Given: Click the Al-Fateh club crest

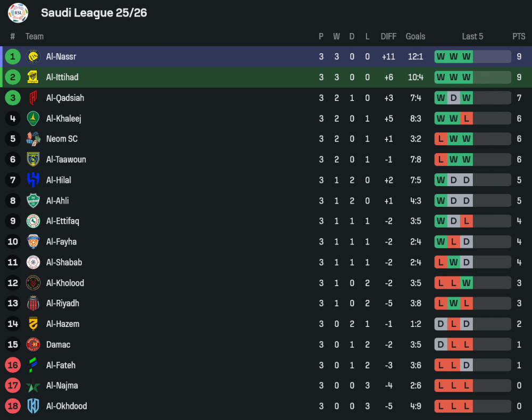Looking at the screenshot, I should 33,365.
